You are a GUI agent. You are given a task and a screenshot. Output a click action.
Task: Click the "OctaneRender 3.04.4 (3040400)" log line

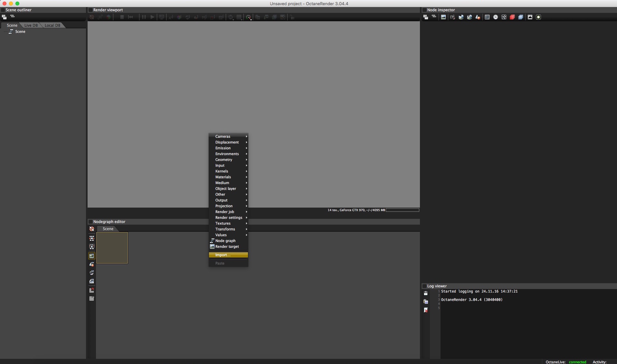pos(472,300)
